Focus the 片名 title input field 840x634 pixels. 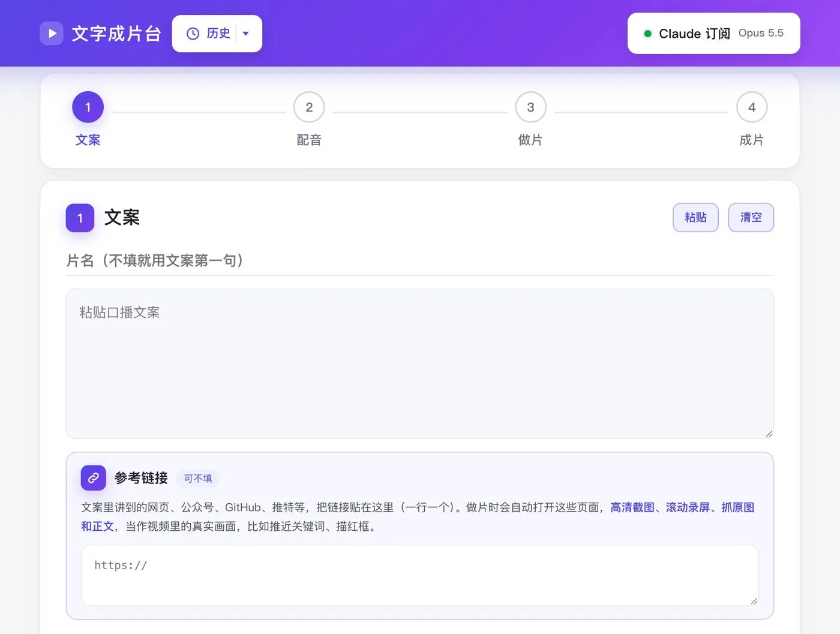point(420,260)
